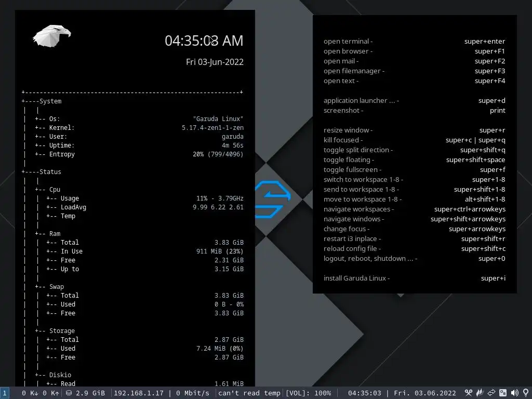This screenshot has width=532, height=399.
Task: Click the Storage tree node
Action: pyautogui.click(x=62, y=330)
